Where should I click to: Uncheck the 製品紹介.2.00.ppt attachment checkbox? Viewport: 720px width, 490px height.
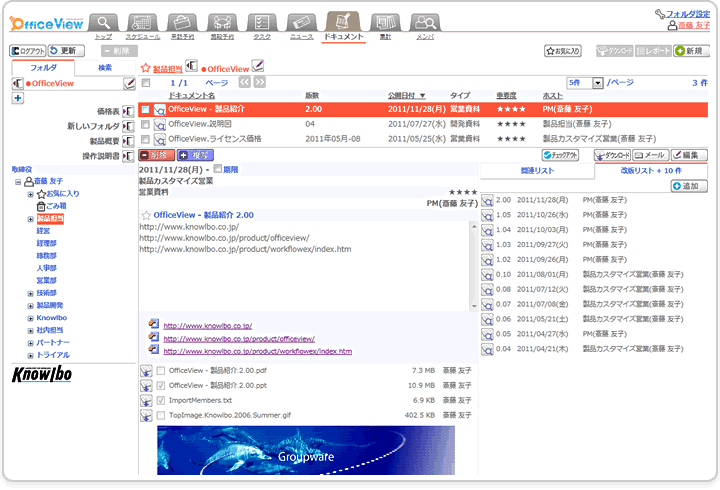pyautogui.click(x=161, y=385)
